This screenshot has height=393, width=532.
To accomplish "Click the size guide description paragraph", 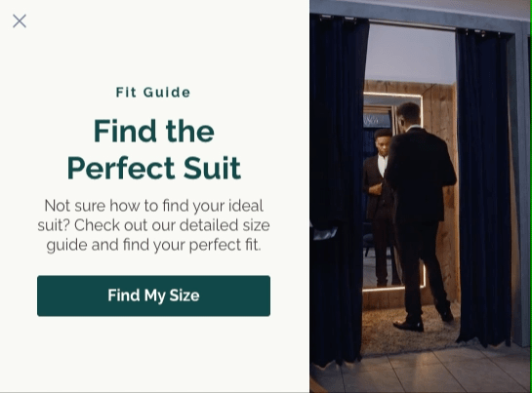I will pyautogui.click(x=153, y=225).
